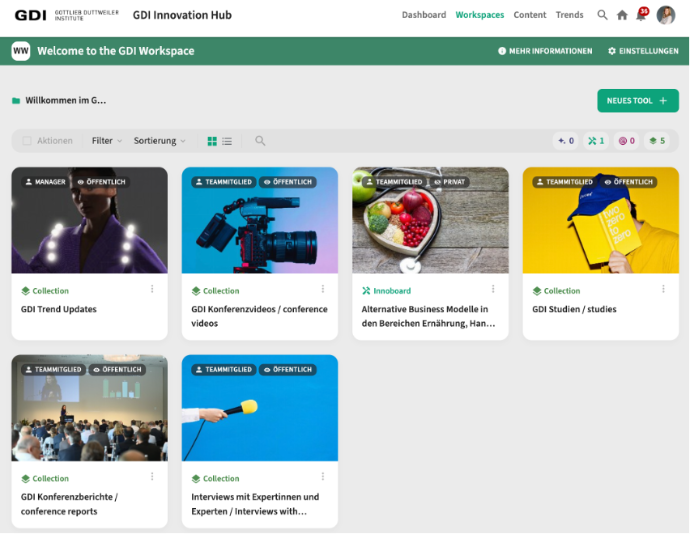Filter by Collection count badge showing 5

[656, 141]
